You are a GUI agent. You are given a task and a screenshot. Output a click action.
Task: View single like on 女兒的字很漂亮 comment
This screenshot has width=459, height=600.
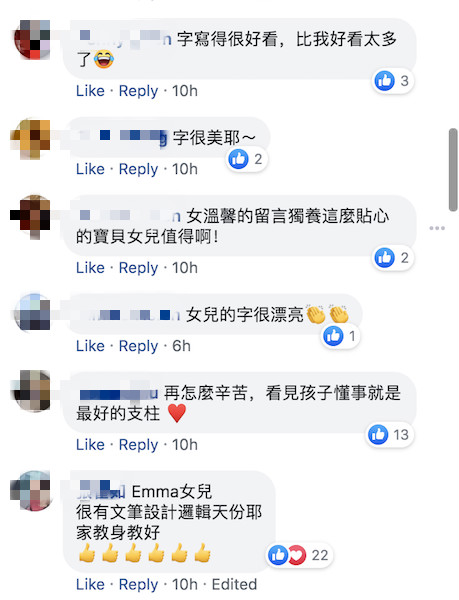click(340, 336)
